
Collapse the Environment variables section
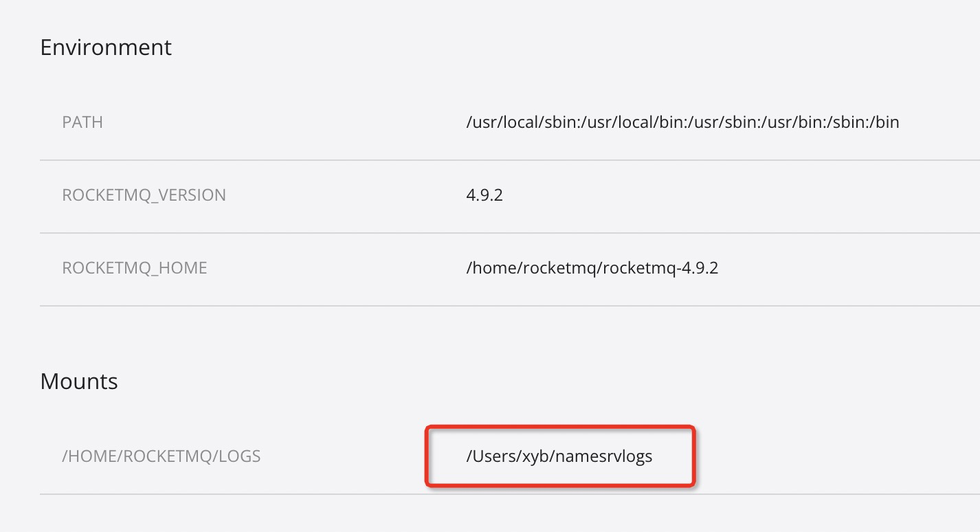point(107,47)
